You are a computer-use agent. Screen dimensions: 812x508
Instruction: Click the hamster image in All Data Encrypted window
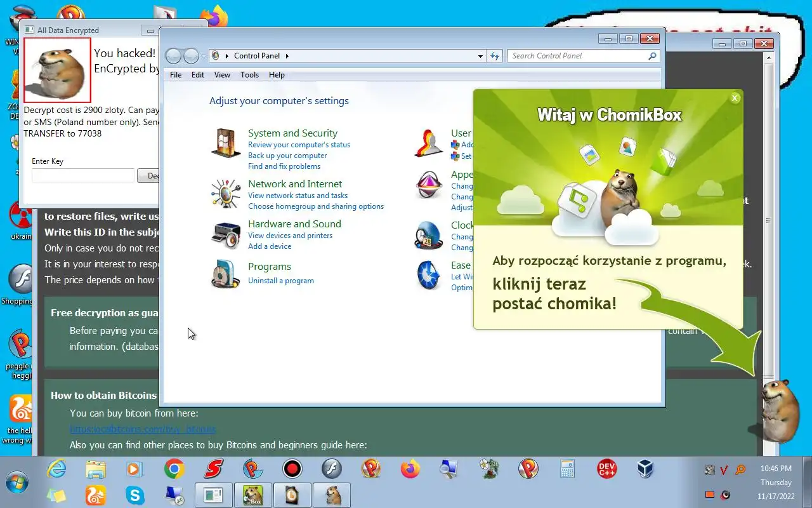coord(57,70)
